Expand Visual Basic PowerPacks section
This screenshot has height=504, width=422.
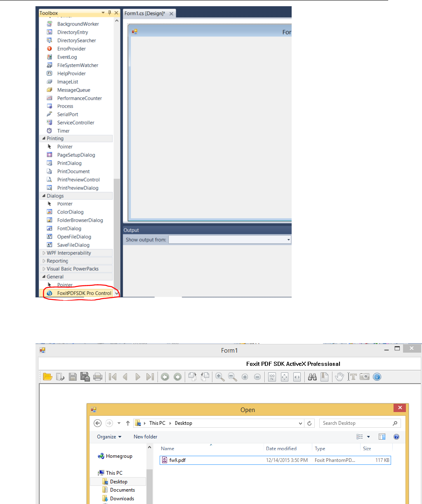coord(44,269)
